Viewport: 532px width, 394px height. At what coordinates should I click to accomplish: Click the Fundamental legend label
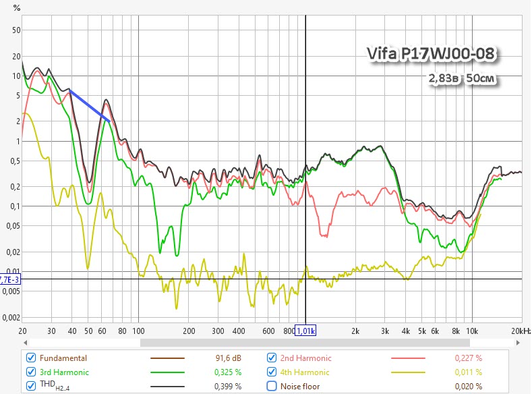[x=63, y=358]
